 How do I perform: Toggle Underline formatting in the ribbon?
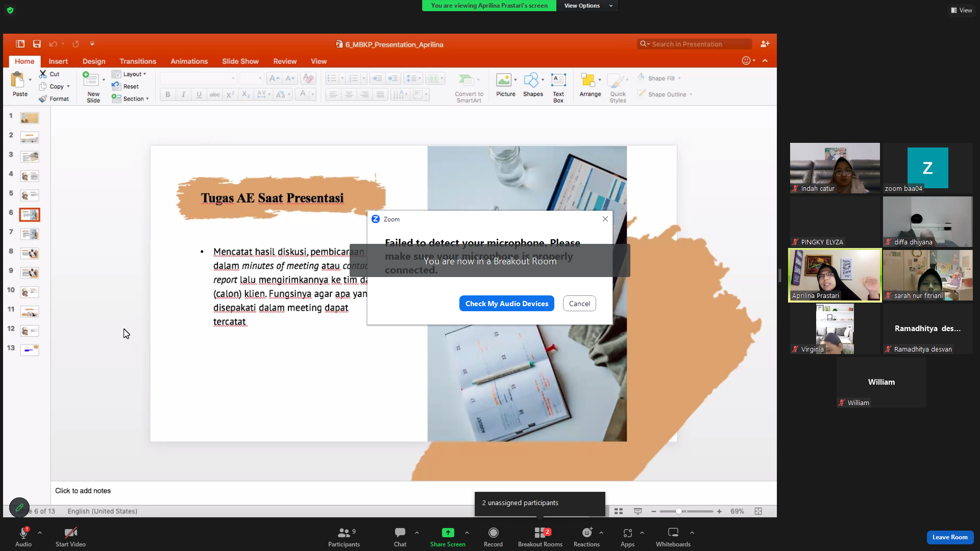tap(199, 94)
